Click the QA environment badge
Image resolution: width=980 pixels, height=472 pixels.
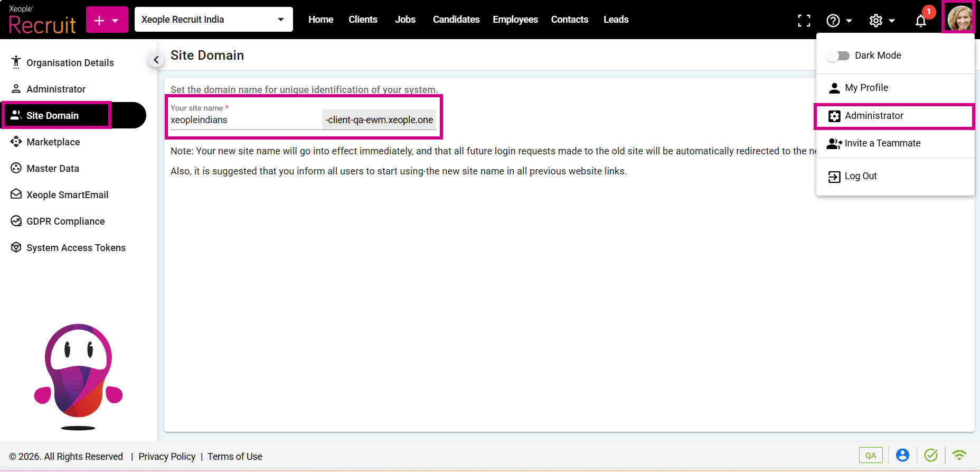coord(871,455)
